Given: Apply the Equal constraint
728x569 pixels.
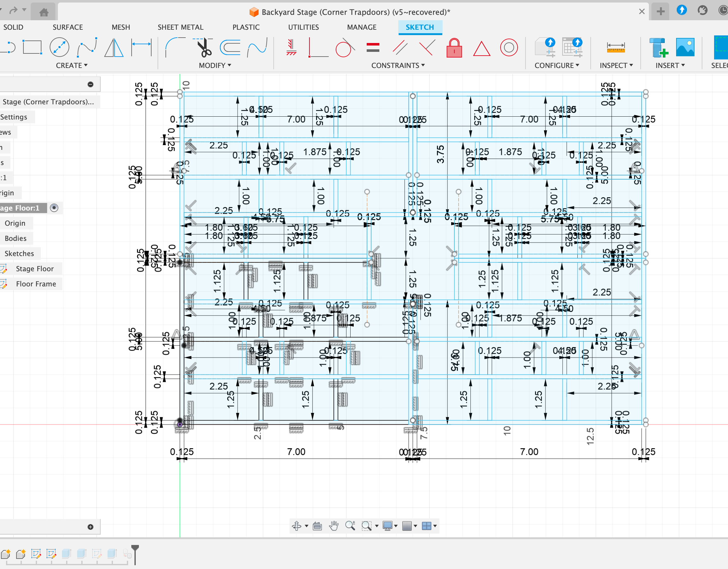Looking at the screenshot, I should point(373,48).
